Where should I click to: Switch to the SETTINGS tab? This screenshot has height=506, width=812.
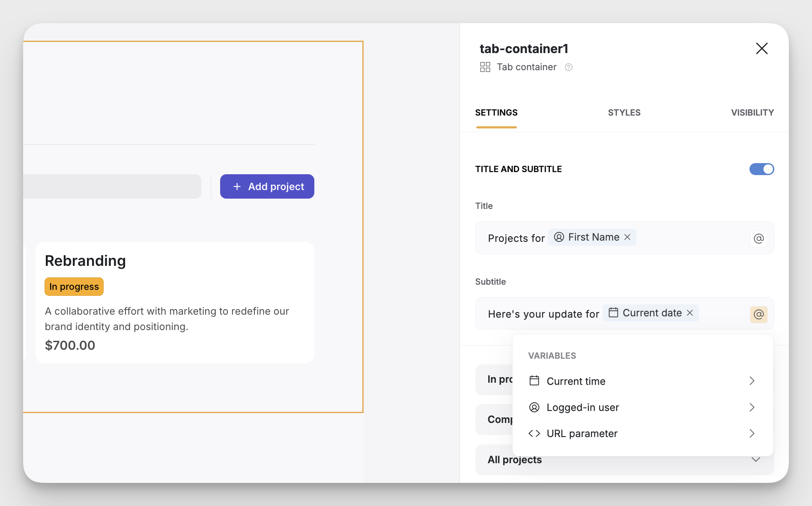click(x=496, y=113)
